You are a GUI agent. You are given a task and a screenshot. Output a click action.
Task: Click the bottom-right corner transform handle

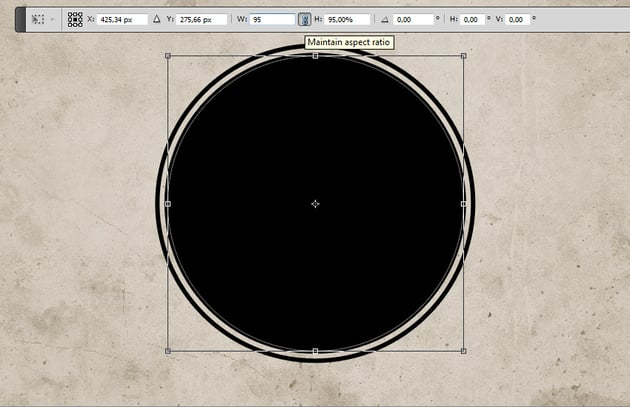tap(464, 351)
